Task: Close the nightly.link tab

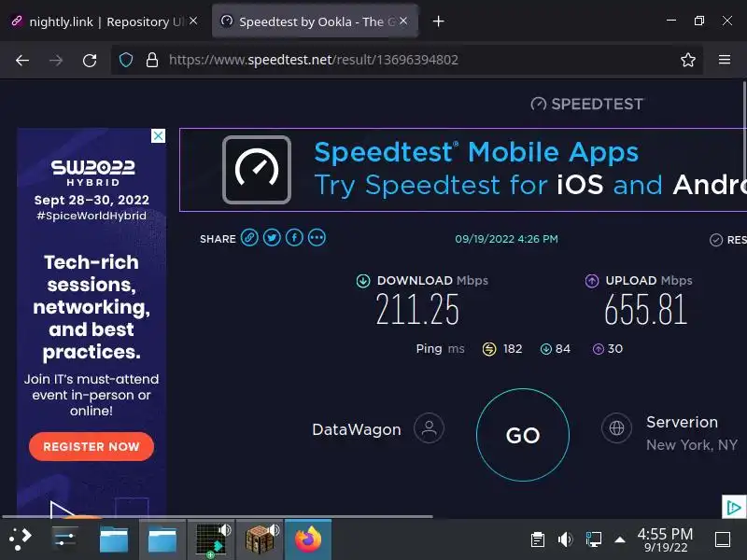Action: (x=193, y=21)
